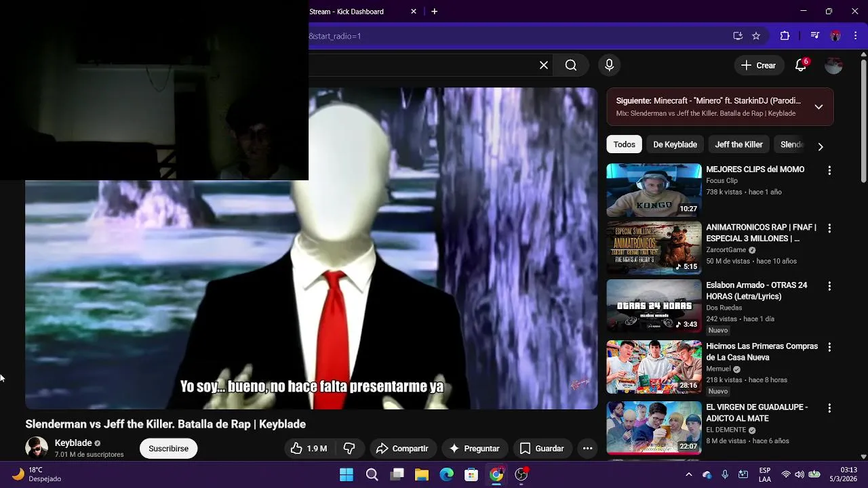Open options for ANIMATRONICOS RAP video
This screenshot has height=488, width=868.
pyautogui.click(x=829, y=228)
